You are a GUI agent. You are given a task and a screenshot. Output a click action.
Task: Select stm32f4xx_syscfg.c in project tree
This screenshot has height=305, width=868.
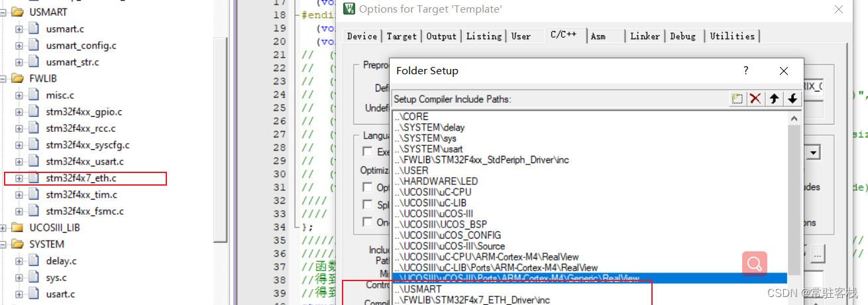click(87, 145)
